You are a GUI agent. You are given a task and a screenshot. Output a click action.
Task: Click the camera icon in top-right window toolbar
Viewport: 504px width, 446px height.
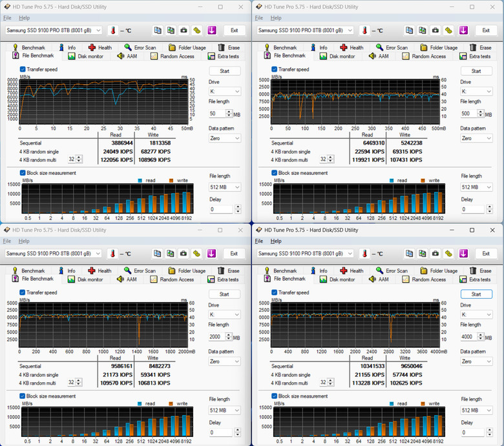436,30
